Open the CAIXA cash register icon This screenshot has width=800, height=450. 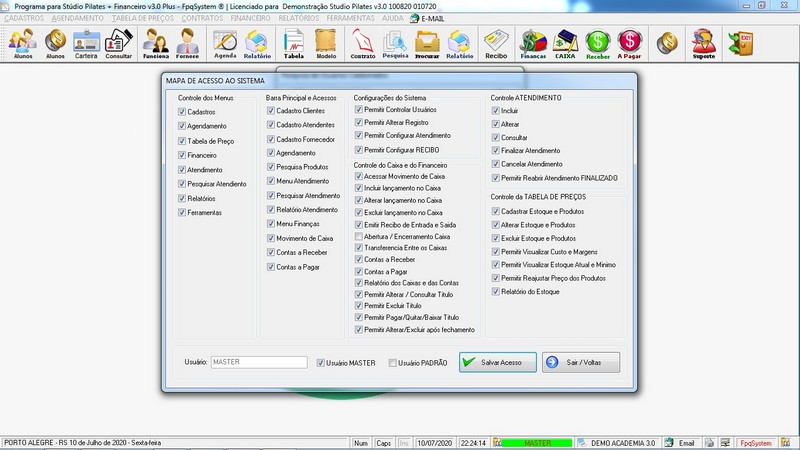[565, 44]
